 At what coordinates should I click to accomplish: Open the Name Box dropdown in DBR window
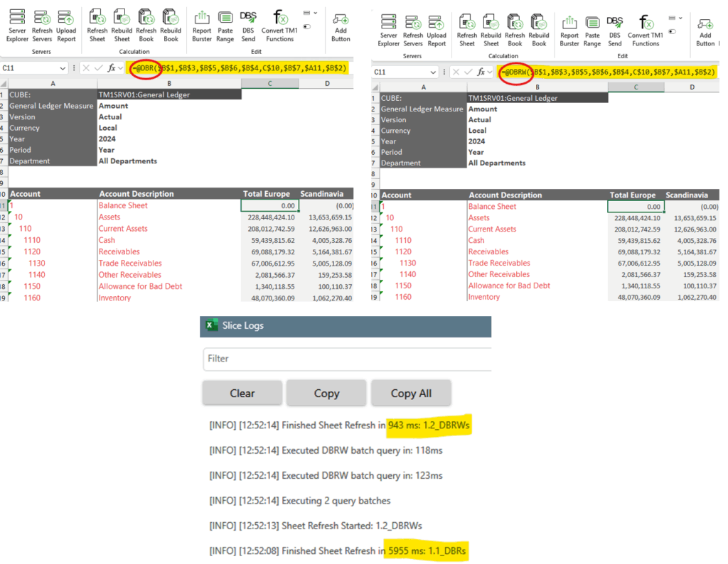pyautogui.click(x=63, y=68)
